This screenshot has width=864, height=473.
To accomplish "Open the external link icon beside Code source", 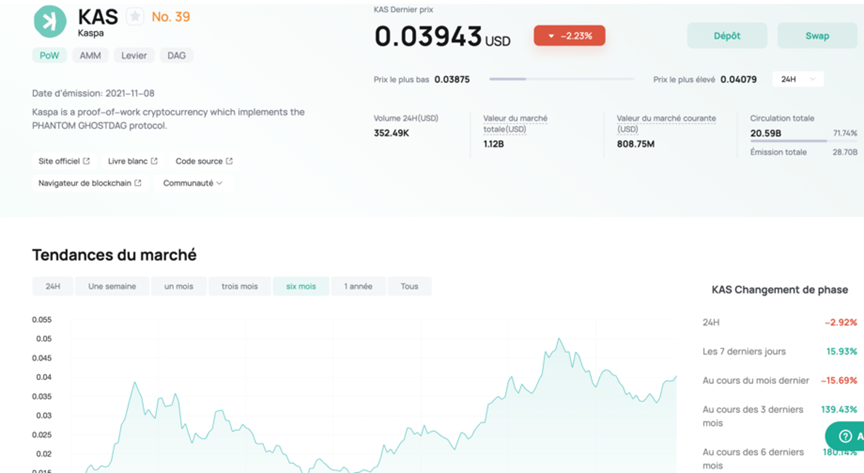I will click(x=229, y=161).
